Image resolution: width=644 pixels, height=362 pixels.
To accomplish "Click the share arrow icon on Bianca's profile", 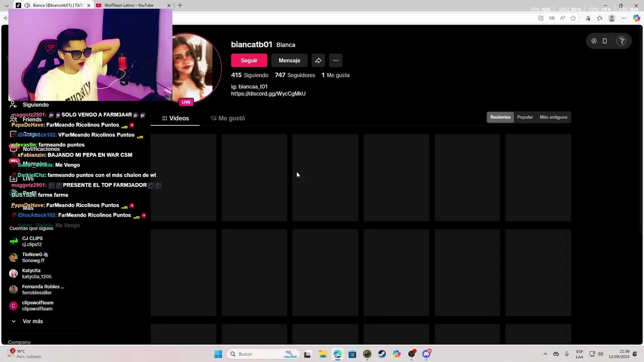I will [x=318, y=60].
